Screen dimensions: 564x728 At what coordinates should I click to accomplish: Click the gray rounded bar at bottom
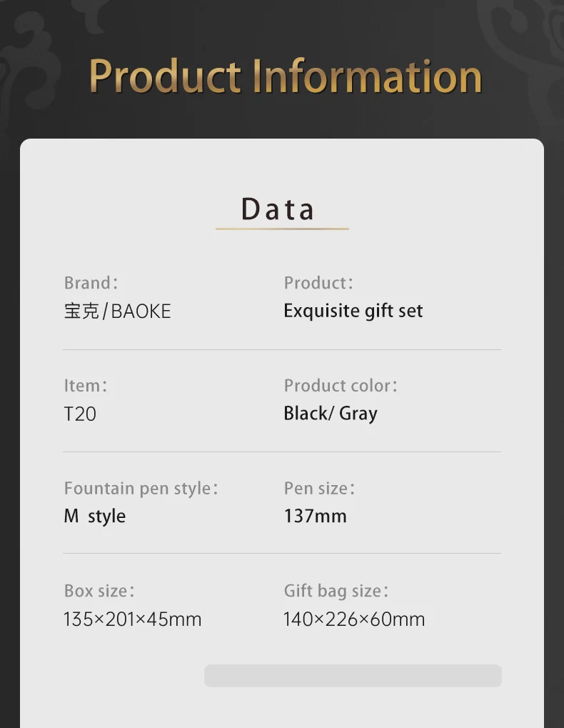point(353,676)
